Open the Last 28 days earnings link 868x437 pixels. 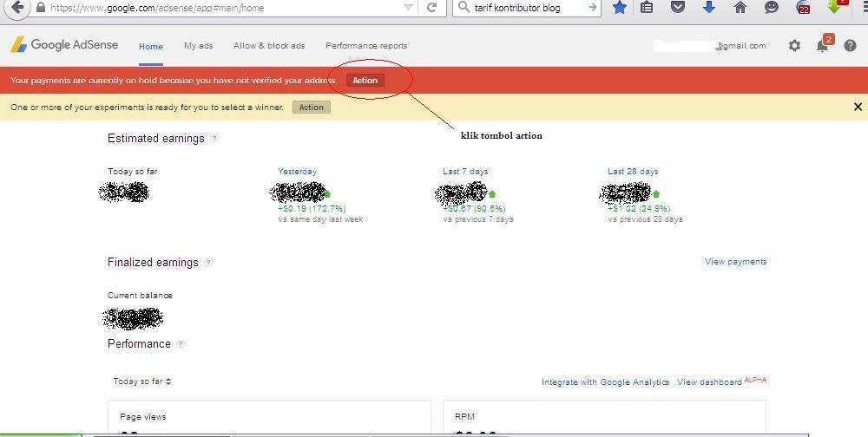coord(633,172)
